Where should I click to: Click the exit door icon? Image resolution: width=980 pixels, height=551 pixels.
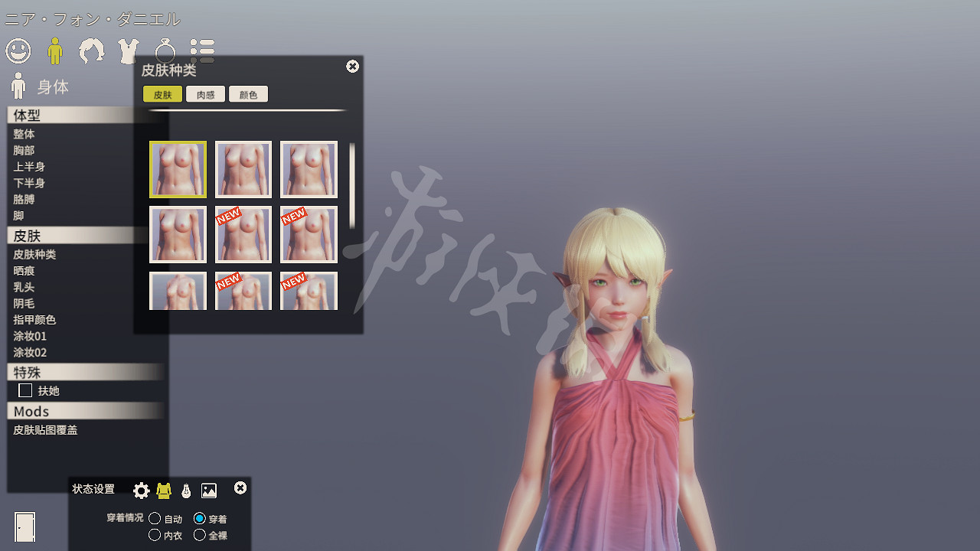pos(24,527)
